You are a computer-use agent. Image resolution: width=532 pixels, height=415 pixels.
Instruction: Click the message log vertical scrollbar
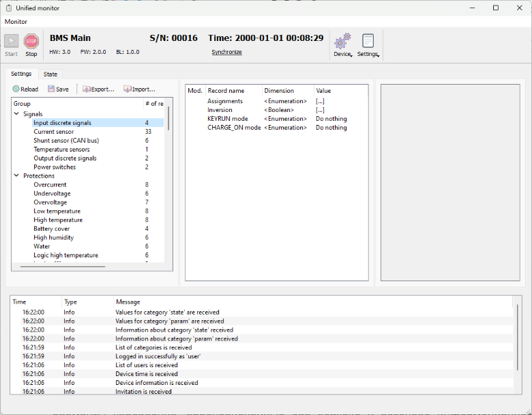click(518, 337)
